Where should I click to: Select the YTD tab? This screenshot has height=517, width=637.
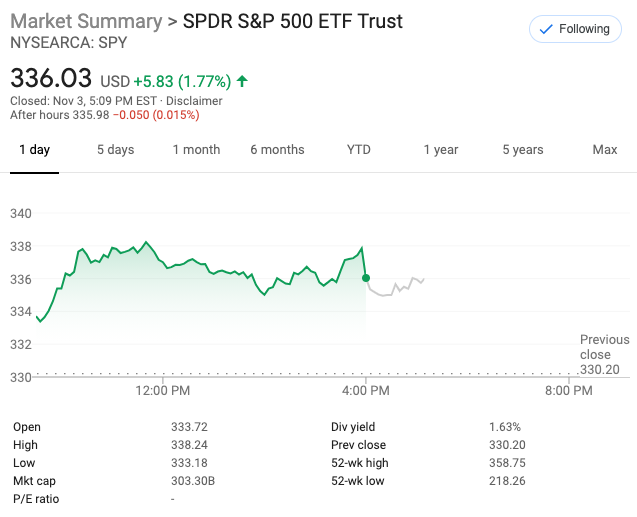(x=358, y=150)
